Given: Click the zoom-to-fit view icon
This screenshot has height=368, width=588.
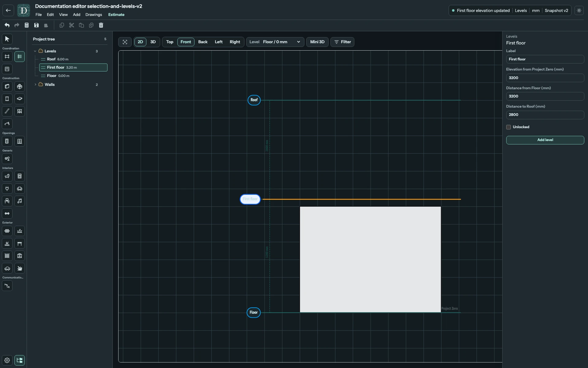Looking at the screenshot, I should pyautogui.click(x=125, y=42).
